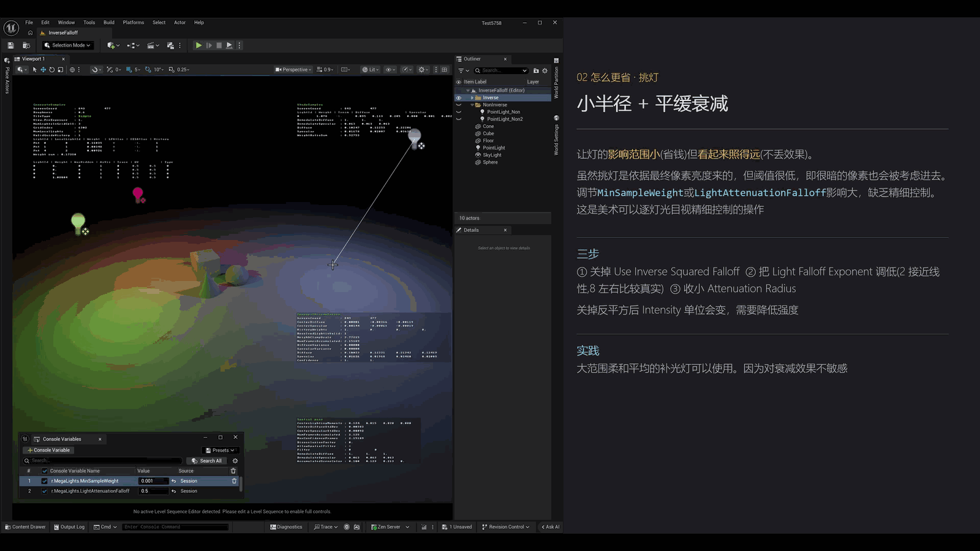This screenshot has width=980, height=551.
Task: Open the Add content (cube plus) dropdown
Action: (113, 45)
